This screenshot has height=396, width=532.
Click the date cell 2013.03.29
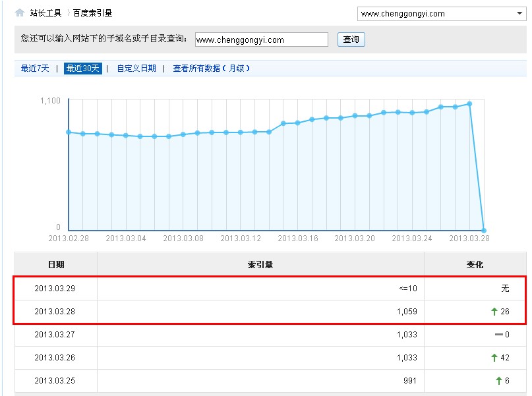click(55, 289)
